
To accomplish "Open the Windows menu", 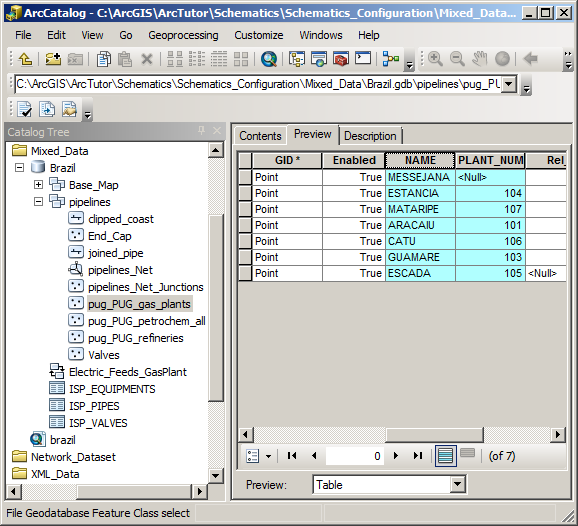I will 321,35.
